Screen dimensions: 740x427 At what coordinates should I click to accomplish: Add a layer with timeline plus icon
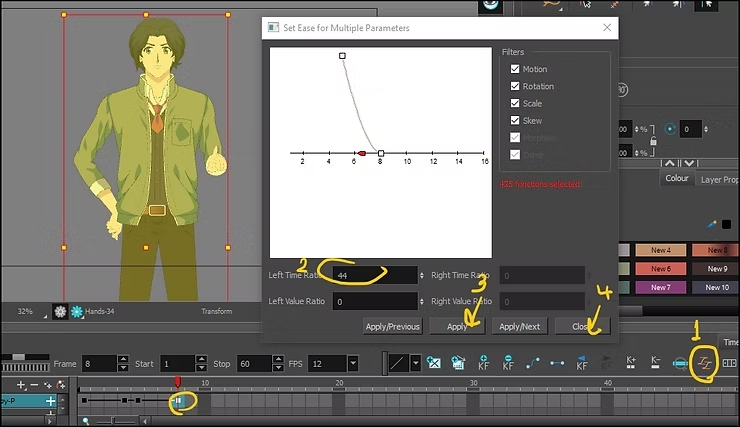(20, 385)
